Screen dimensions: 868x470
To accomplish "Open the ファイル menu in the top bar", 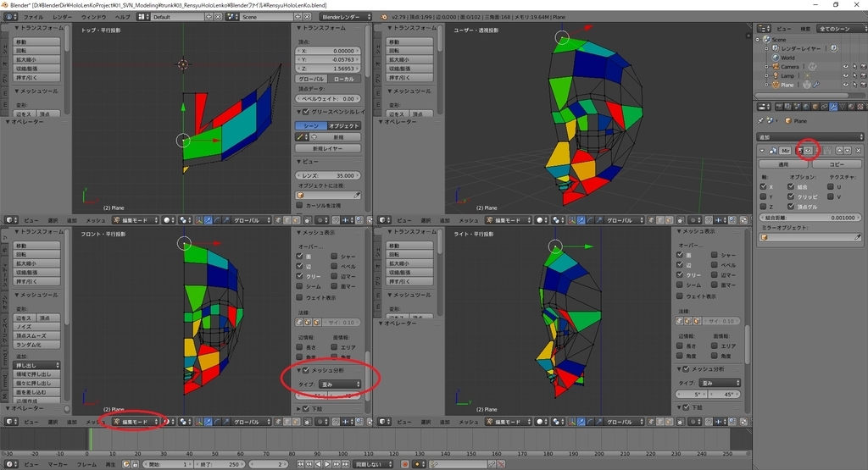I will pyautogui.click(x=33, y=17).
